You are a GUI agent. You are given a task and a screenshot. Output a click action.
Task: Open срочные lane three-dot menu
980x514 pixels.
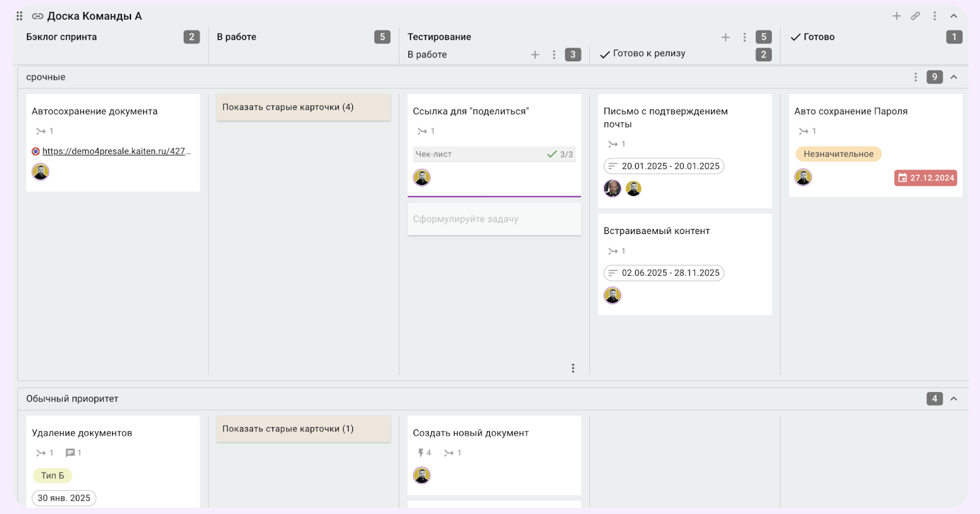[x=916, y=77]
